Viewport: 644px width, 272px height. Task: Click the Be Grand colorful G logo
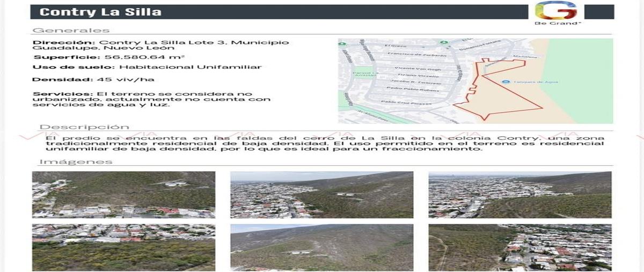[x=555, y=11]
